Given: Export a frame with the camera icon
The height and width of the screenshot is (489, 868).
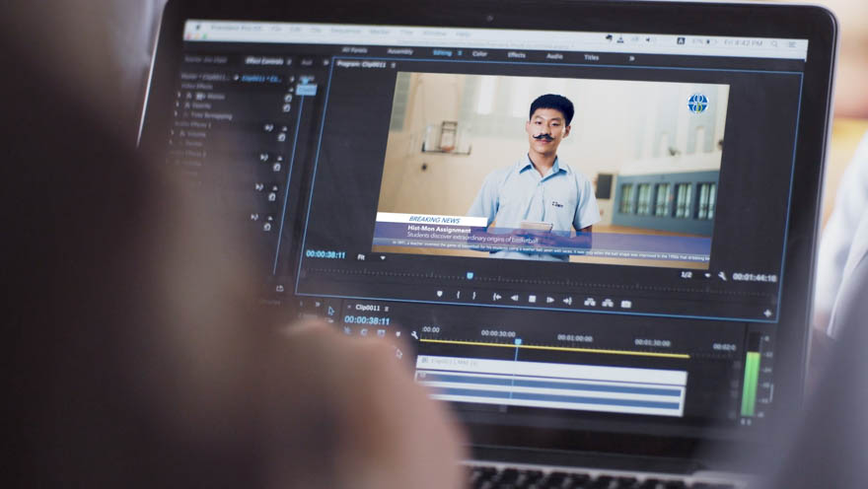Looking at the screenshot, I should [626, 304].
